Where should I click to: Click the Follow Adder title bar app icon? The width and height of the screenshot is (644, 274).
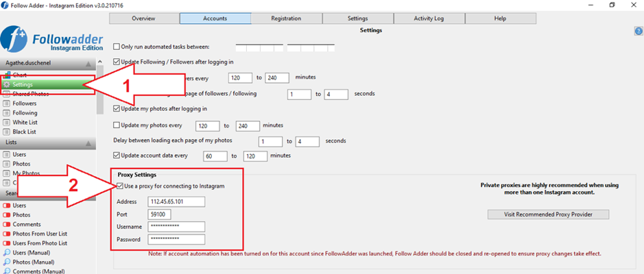(x=5, y=5)
